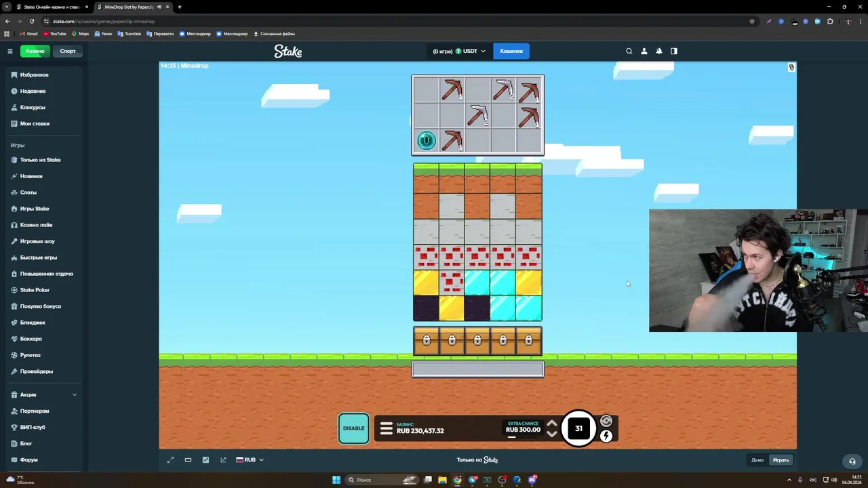The height and width of the screenshot is (488, 868).
Task: Open the Stake sidebar hamburger menu
Action: pos(10,51)
